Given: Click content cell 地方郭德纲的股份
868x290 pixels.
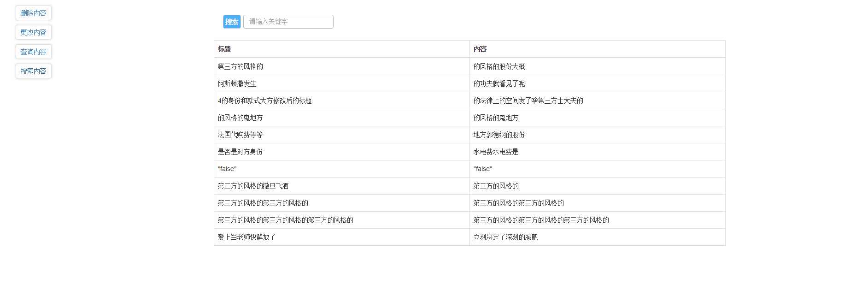Looking at the screenshot, I should (x=598, y=135).
